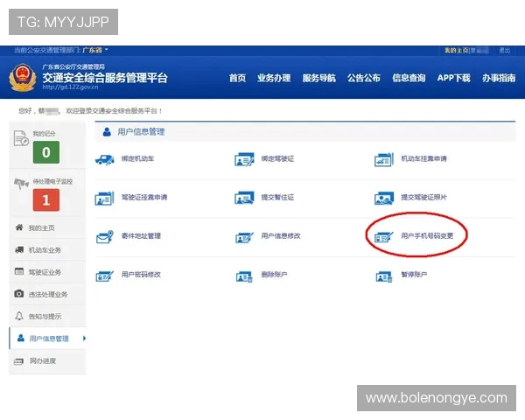Select 告知与提示 in the sidebar
Image resolution: width=525 pixels, height=420 pixels.
point(47,316)
